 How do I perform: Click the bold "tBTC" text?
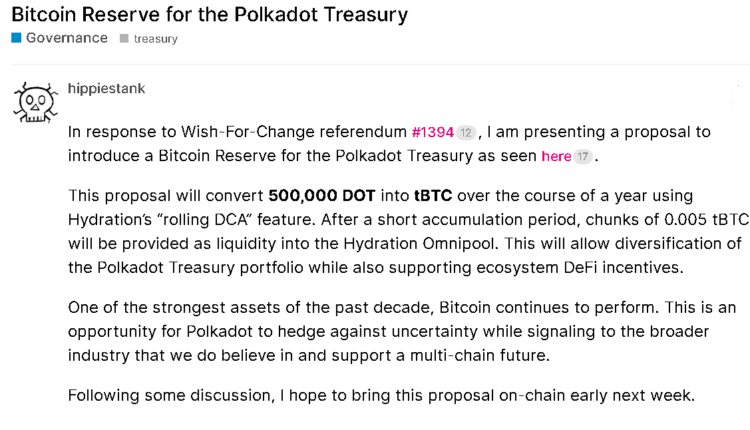435,195
